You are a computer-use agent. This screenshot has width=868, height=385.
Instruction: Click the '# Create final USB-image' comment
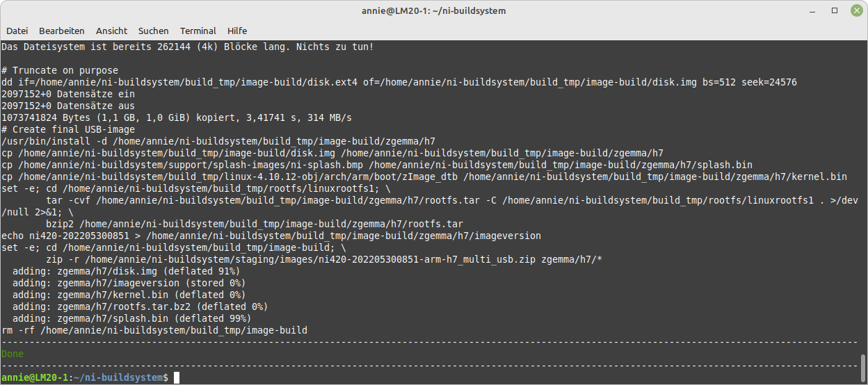click(x=67, y=129)
